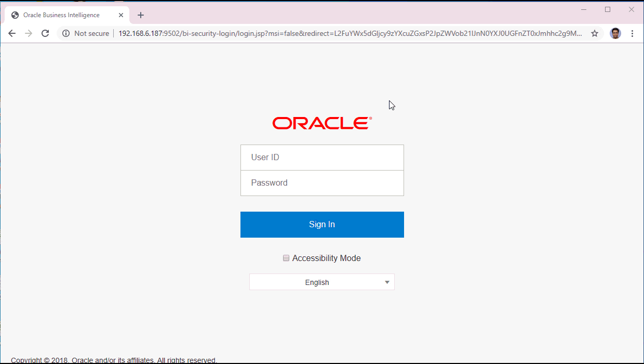Minimize the Chrome window
644x364 pixels.
click(x=584, y=9)
